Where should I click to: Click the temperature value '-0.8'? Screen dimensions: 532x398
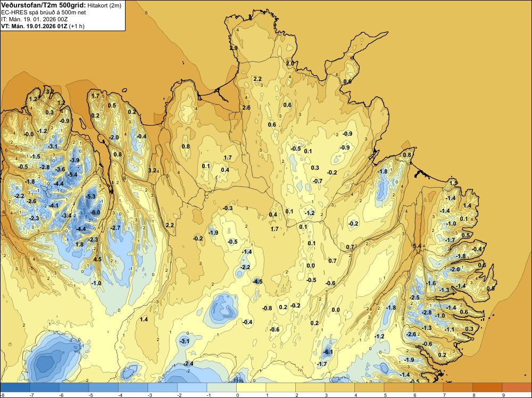267,308
